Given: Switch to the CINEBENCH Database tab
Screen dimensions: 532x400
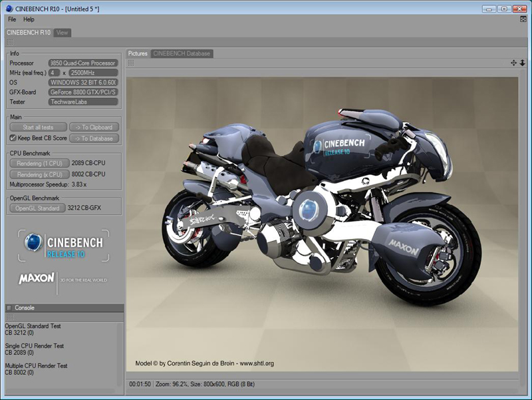Looking at the screenshot, I should click(x=182, y=54).
